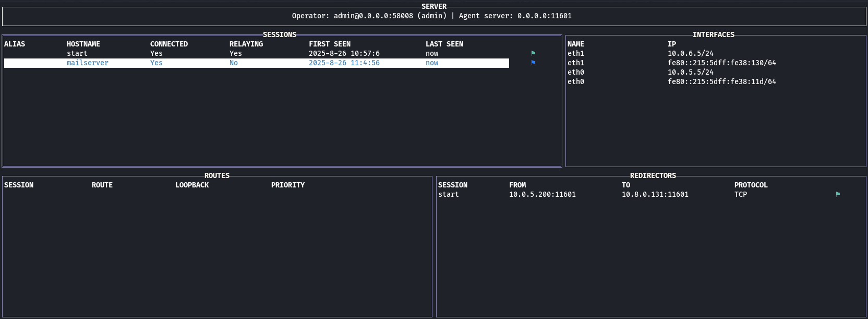The width and height of the screenshot is (868, 319).
Task: Click the ALIAS column header
Action: pos(15,44)
